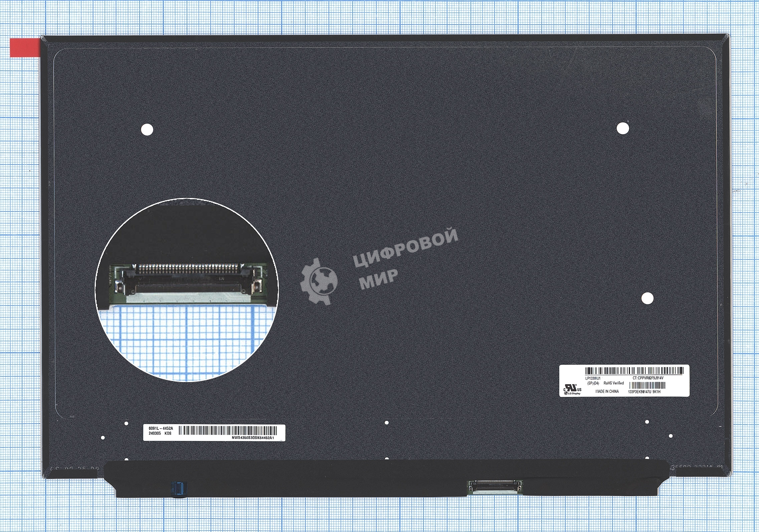Click the white hole above the LG label
759x532 pixels.
click(647, 298)
